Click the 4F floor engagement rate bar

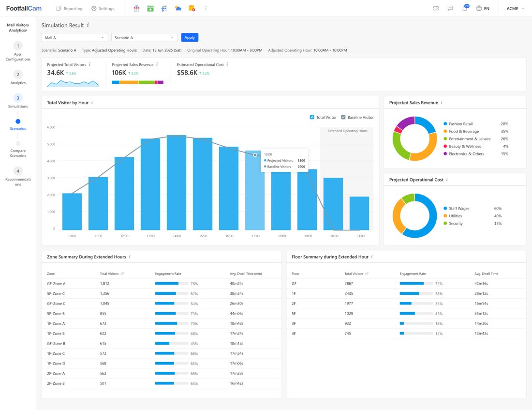click(x=416, y=333)
